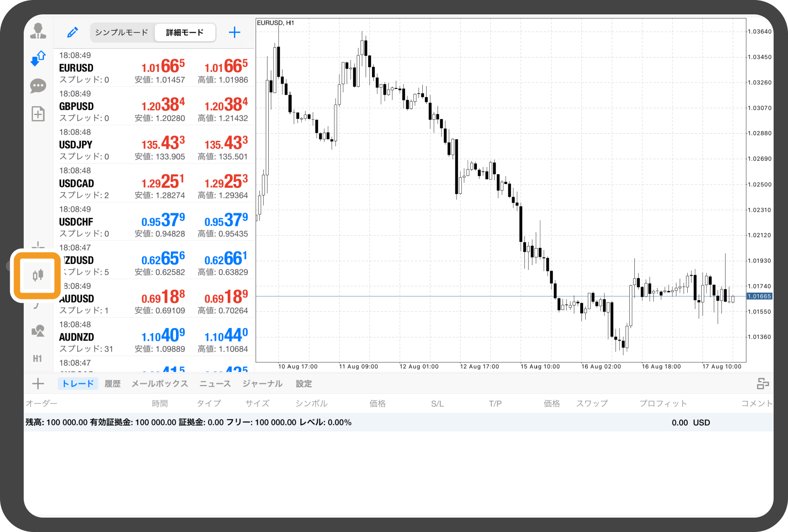The height and width of the screenshot is (532, 788).
Task: Click the オーダー column header
Action: click(41, 403)
